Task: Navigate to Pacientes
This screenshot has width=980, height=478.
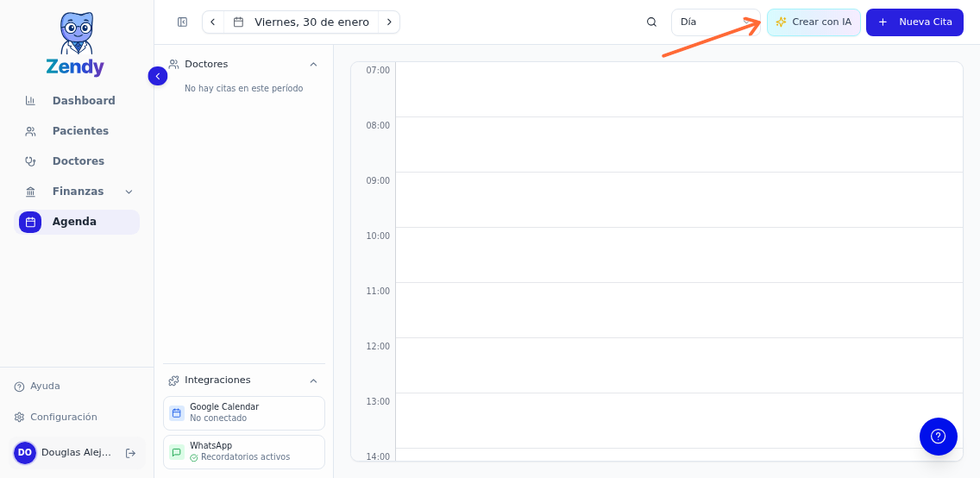Action: click(80, 131)
